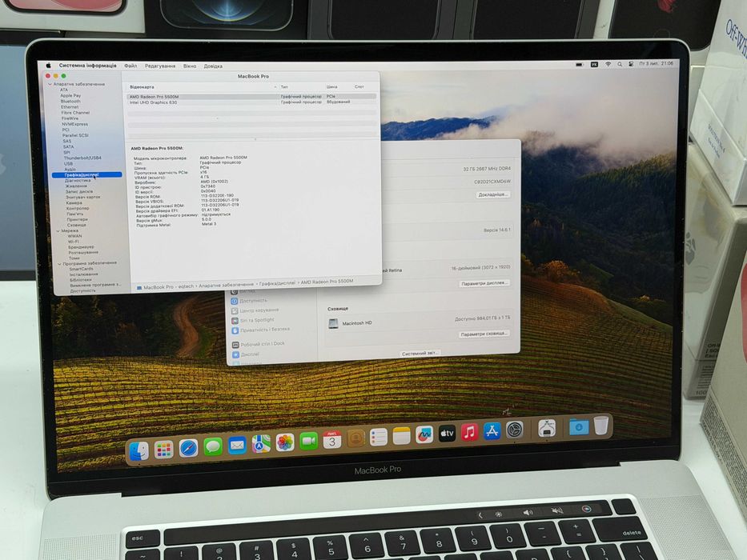The height and width of the screenshot is (560, 747).
Task: Open the Apple menu logo
Action: coord(48,66)
